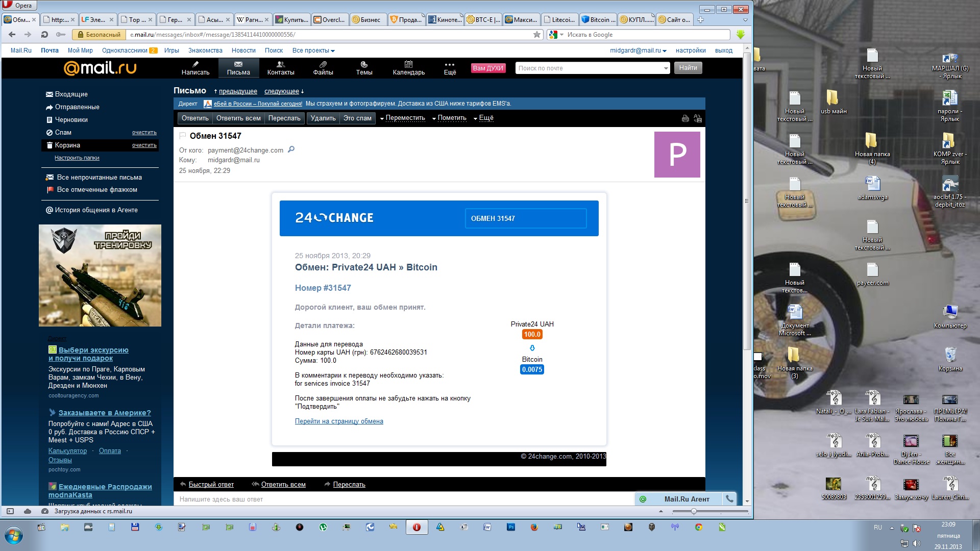Click the address bar URL

pos(330,35)
